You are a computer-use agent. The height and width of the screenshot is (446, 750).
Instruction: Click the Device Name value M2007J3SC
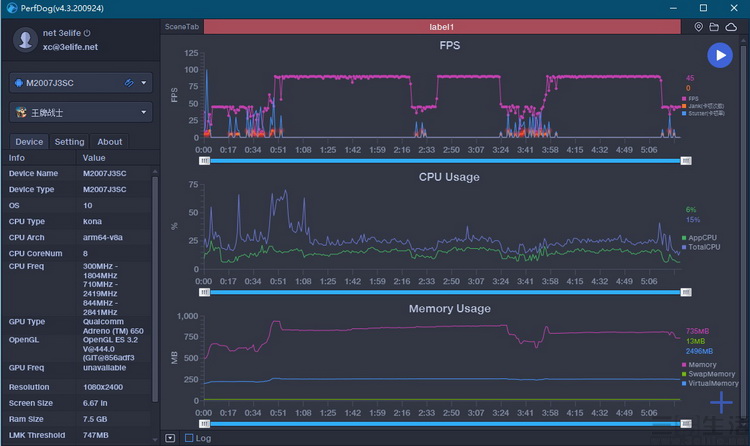(x=105, y=173)
